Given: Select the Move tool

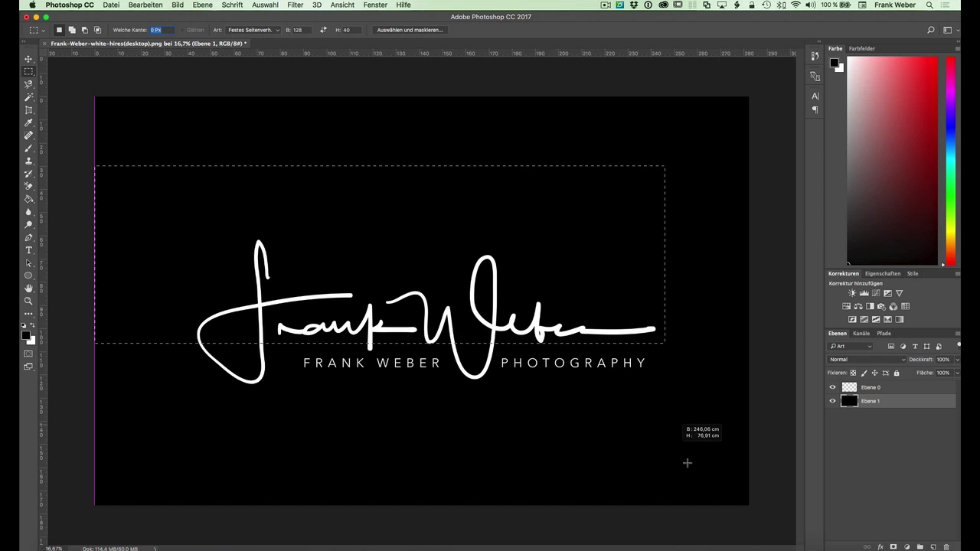Looking at the screenshot, I should click(x=28, y=59).
